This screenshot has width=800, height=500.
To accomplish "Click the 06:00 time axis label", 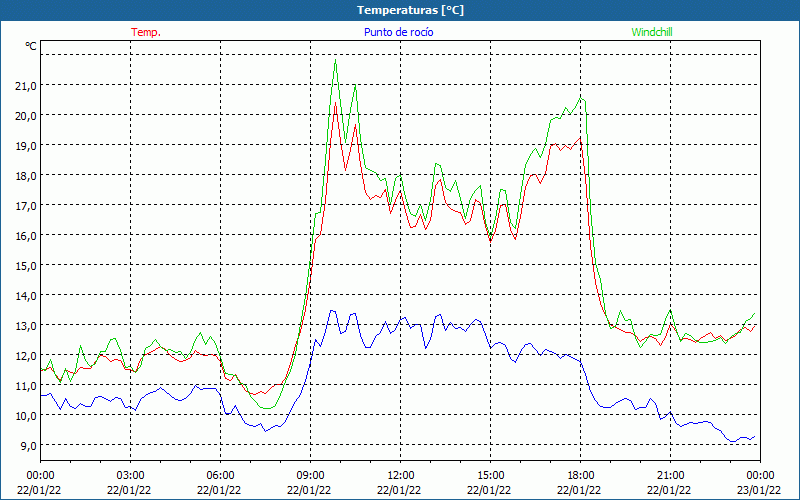I will pos(220,475).
